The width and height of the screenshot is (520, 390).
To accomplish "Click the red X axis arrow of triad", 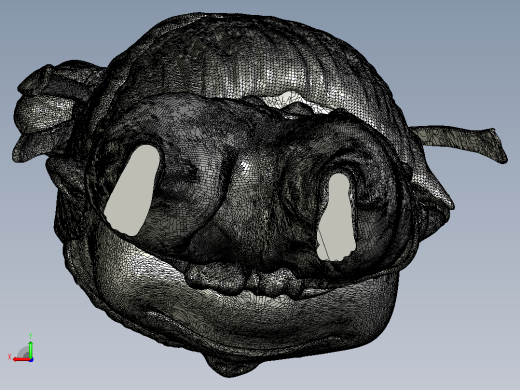I will pyautogui.click(x=21, y=360).
